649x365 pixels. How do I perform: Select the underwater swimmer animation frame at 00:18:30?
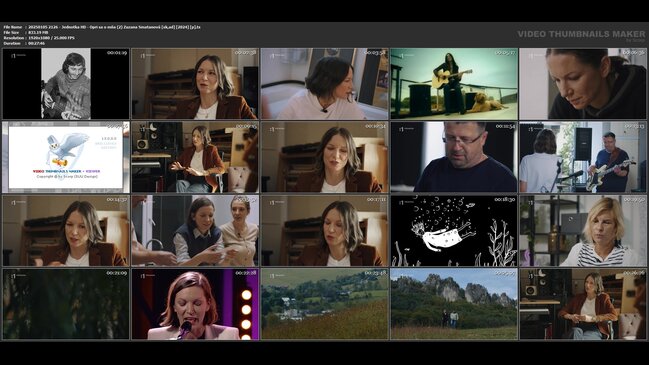tap(454, 231)
